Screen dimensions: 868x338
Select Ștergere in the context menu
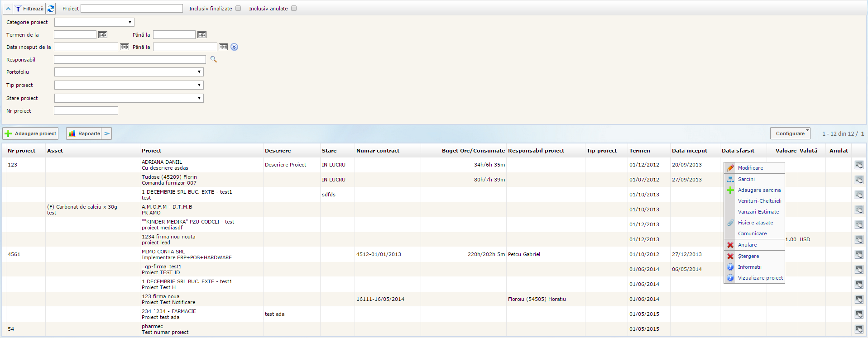748,256
